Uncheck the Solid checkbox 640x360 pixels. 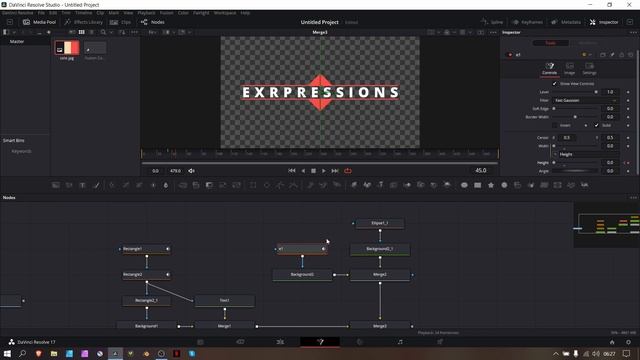click(x=596, y=125)
